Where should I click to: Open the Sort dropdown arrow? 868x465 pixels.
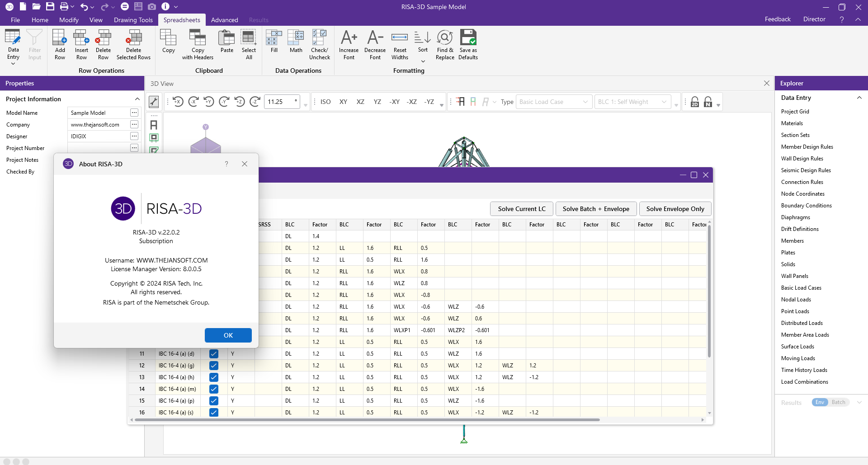pyautogui.click(x=423, y=61)
